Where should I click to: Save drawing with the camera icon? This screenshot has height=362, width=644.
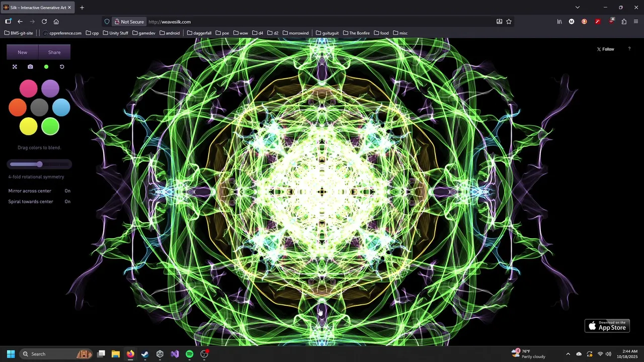(x=30, y=67)
